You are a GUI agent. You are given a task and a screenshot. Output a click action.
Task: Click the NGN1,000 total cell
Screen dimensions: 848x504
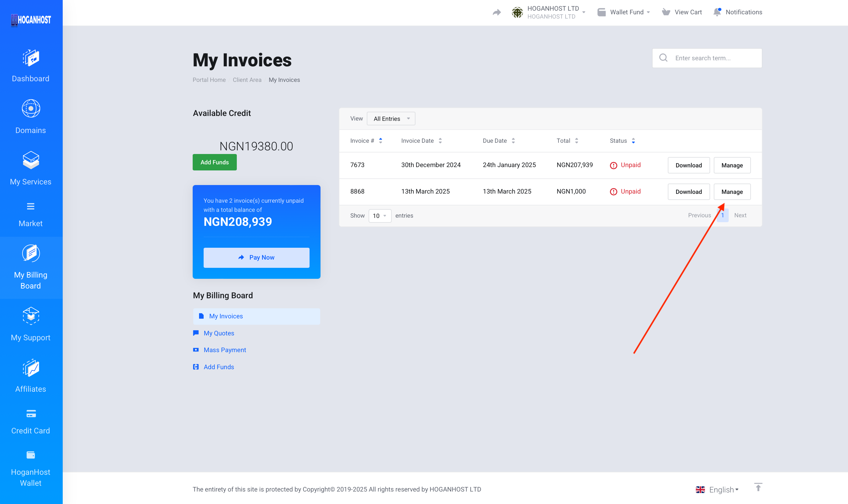tap(571, 191)
